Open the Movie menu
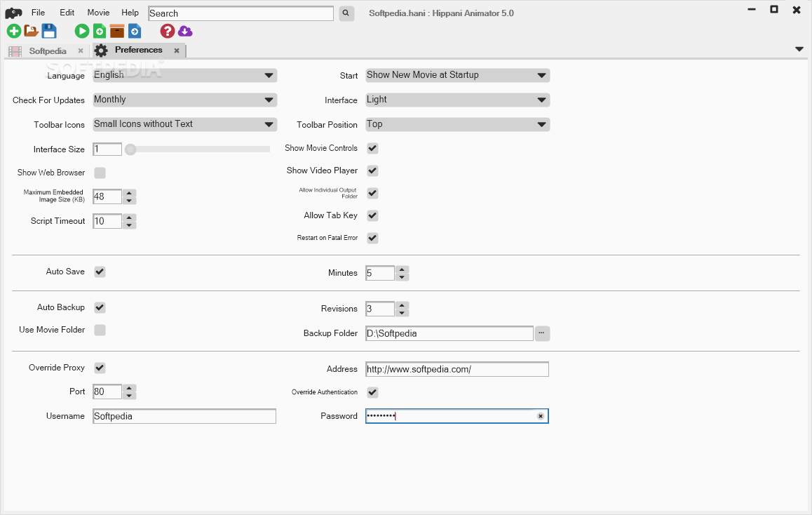Viewport: 812px width, 515px height. 98,13
